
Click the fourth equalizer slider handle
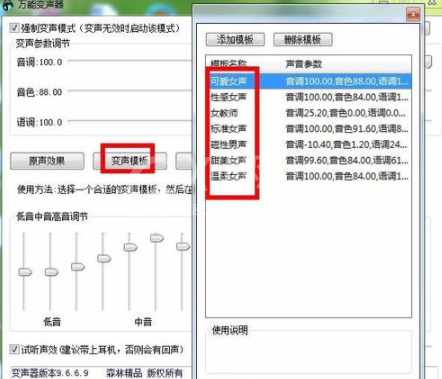point(104,258)
